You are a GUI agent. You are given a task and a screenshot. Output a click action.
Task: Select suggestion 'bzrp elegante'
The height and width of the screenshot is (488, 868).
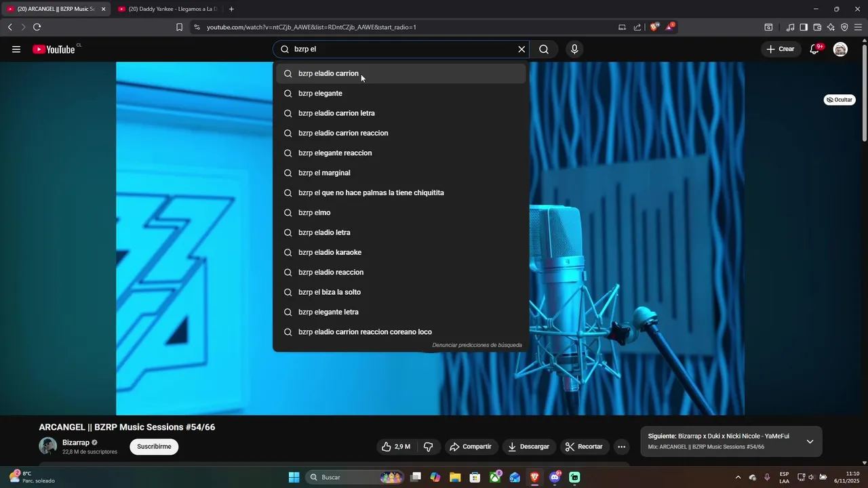pos(401,94)
